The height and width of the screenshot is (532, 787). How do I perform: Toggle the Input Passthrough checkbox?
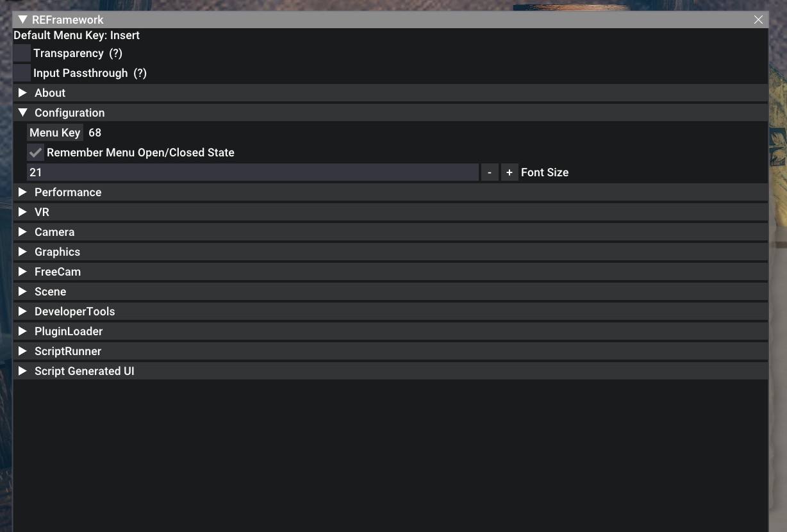pyautogui.click(x=22, y=73)
